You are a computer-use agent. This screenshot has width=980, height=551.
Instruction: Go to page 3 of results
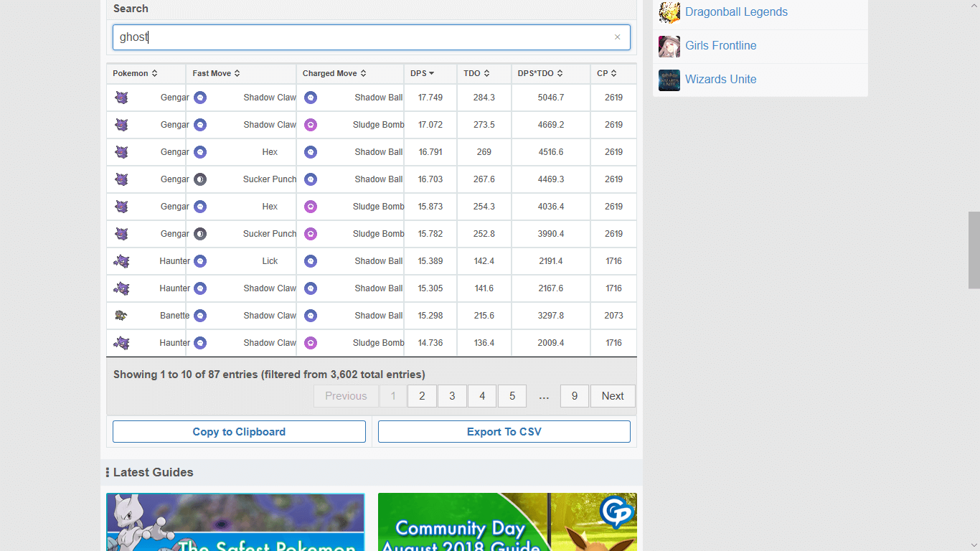(x=452, y=396)
